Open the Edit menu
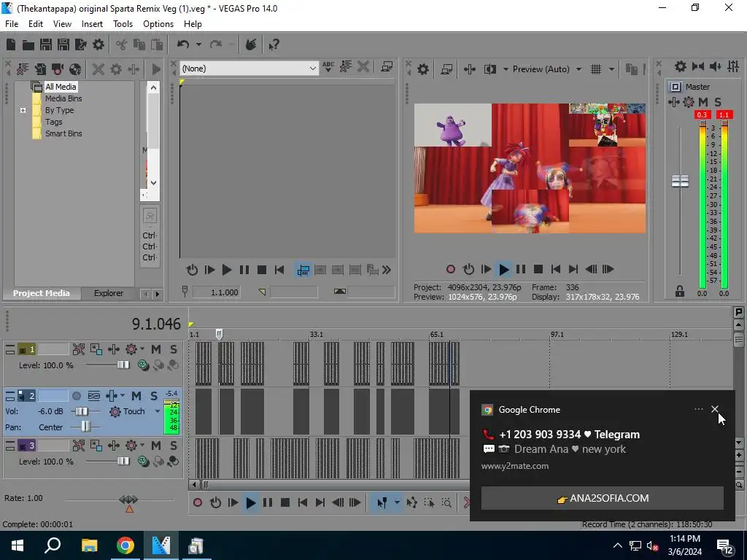The image size is (747, 560). pyautogui.click(x=35, y=24)
